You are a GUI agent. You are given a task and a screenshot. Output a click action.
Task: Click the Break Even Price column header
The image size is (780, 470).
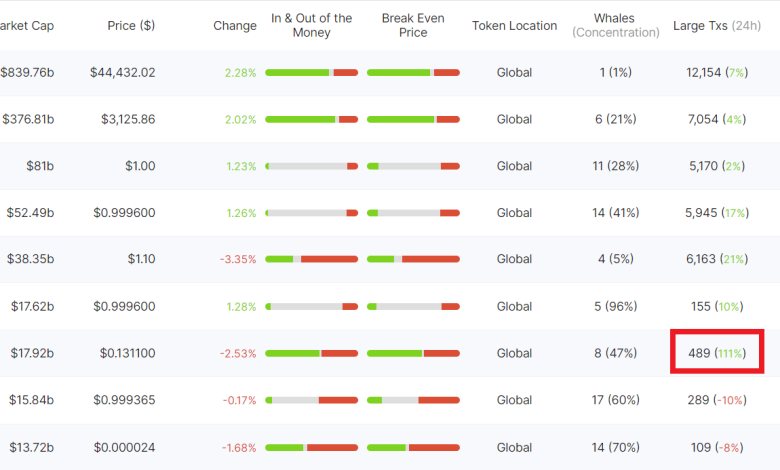click(413, 25)
